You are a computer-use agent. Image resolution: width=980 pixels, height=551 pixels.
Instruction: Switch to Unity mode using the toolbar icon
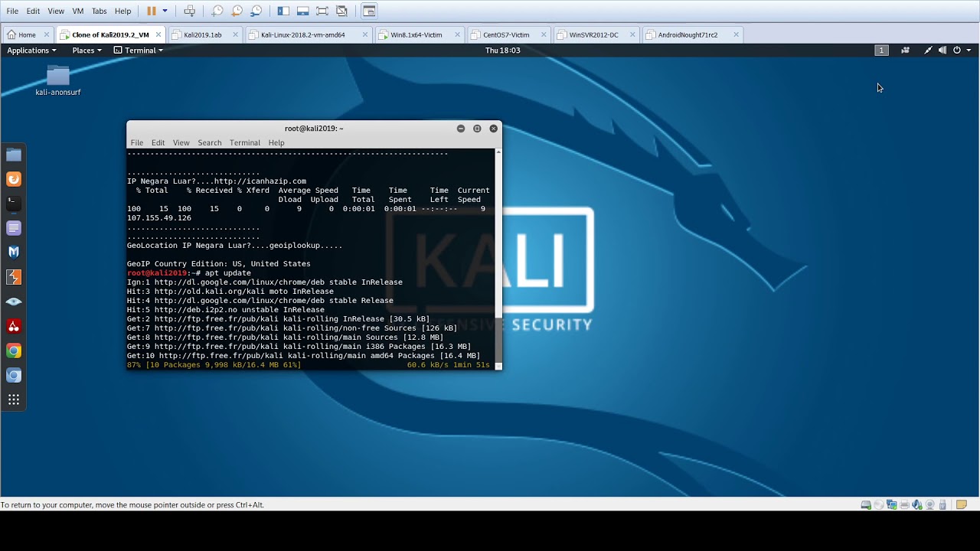[341, 11]
